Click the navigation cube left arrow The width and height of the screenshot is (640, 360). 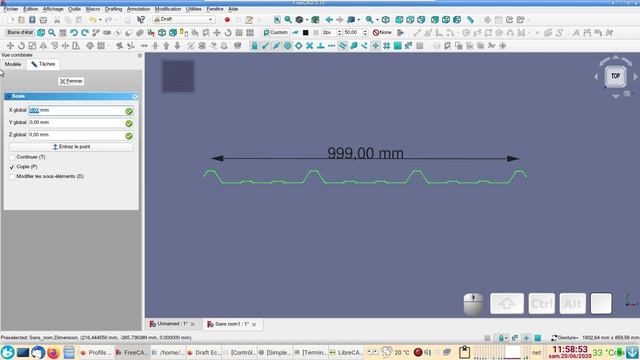click(596, 76)
